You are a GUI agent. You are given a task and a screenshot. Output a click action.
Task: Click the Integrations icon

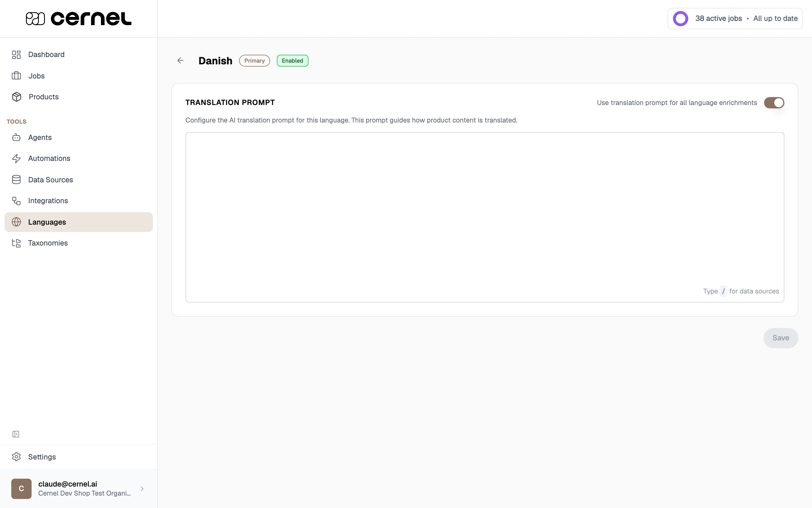click(16, 201)
